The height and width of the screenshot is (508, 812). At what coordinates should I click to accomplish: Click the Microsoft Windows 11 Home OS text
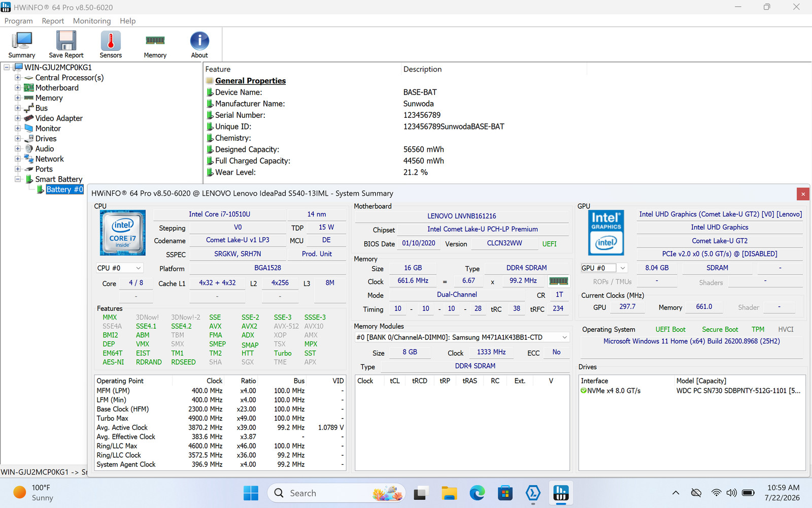tap(692, 341)
